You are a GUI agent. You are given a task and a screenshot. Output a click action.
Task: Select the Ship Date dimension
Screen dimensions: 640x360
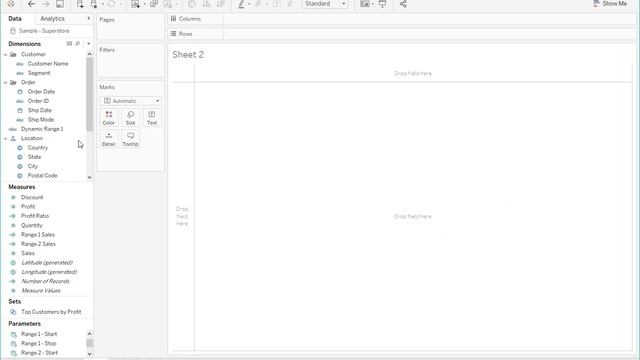tap(40, 110)
